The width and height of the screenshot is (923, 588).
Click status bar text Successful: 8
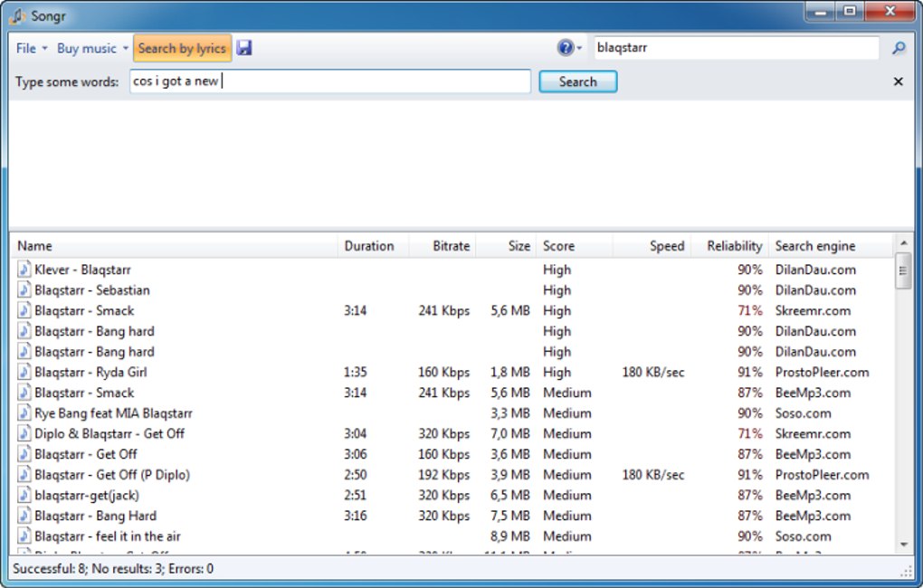click(x=50, y=569)
